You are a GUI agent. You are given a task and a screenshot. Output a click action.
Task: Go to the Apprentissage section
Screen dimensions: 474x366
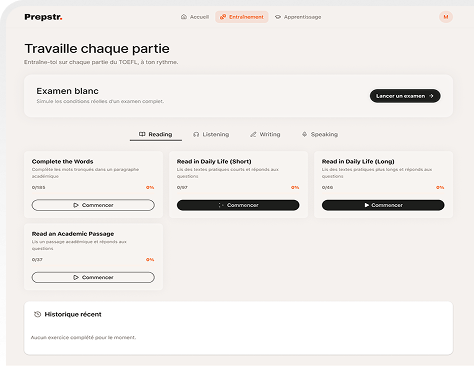[298, 17]
